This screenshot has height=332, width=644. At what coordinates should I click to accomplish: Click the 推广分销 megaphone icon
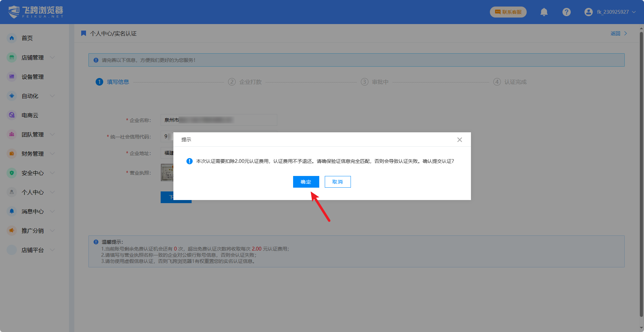click(x=12, y=231)
